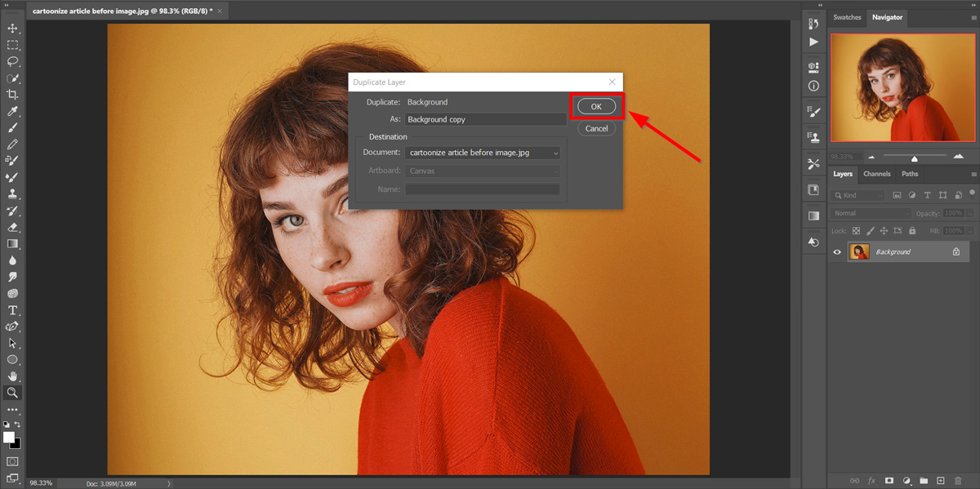Hide the Background layer with eye icon
This screenshot has height=489, width=980.
click(x=837, y=252)
